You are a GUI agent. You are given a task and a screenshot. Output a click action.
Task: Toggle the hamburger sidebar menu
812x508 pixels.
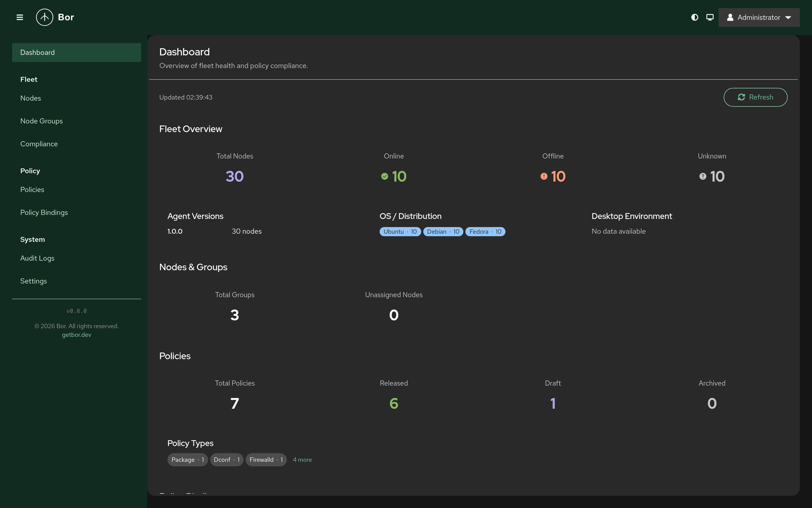(20, 17)
